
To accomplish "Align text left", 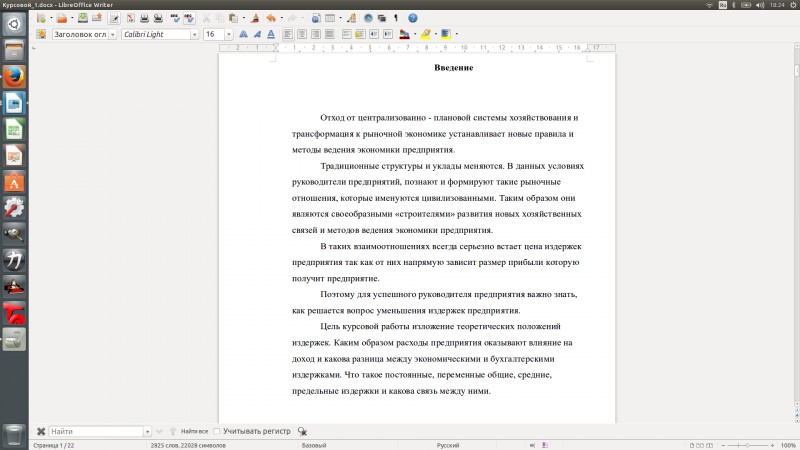I will [x=288, y=34].
